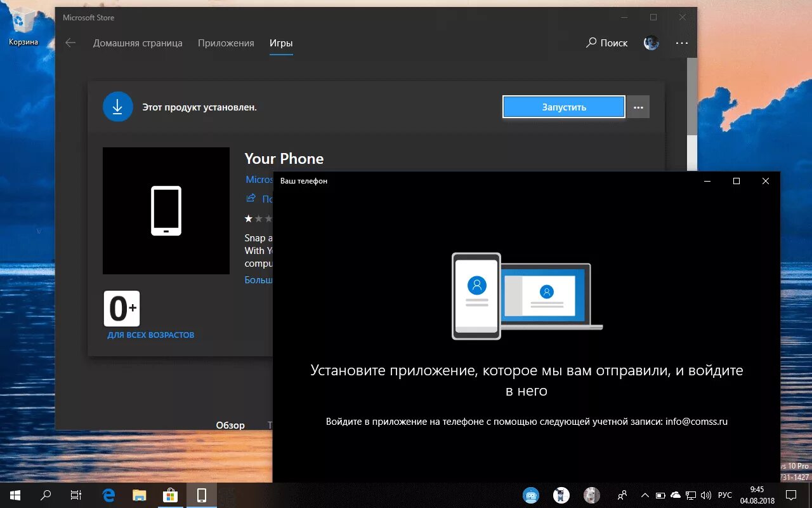Click the 0+ age rating badge
This screenshot has height=508, width=812.
pyautogui.click(x=122, y=309)
